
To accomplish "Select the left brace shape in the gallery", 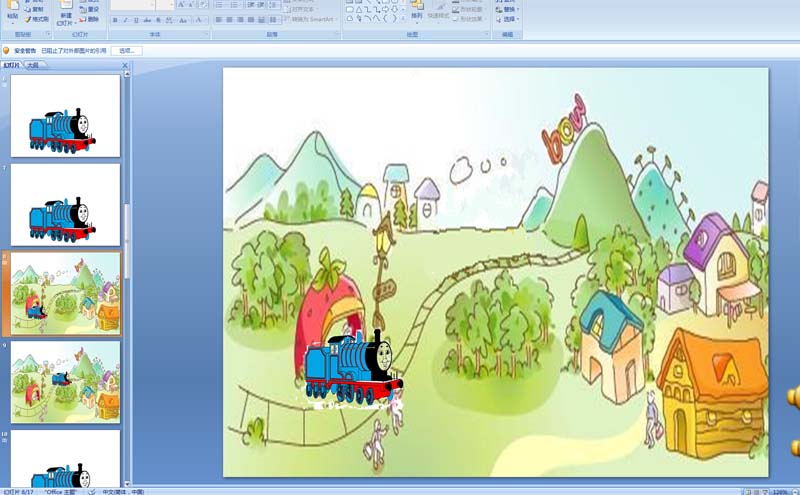I will pos(385,18).
